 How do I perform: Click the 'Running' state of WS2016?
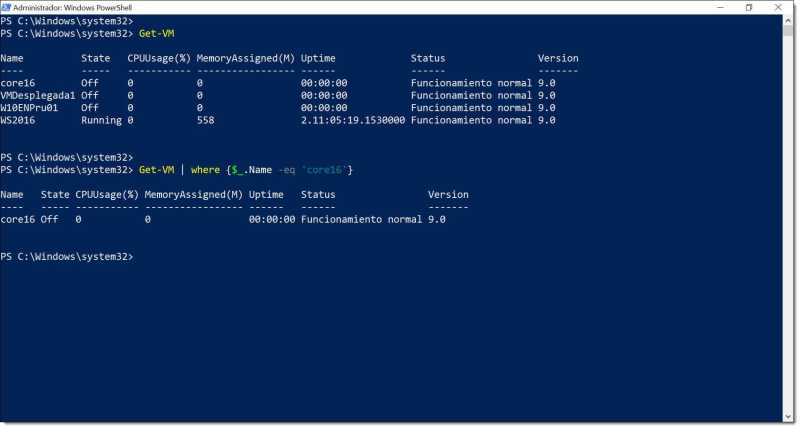click(x=101, y=121)
